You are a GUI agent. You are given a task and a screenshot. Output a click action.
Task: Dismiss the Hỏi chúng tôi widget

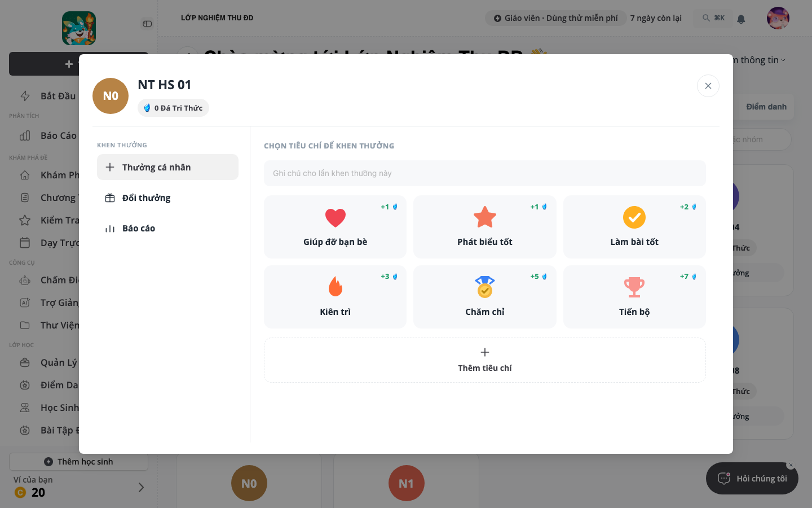tap(791, 465)
